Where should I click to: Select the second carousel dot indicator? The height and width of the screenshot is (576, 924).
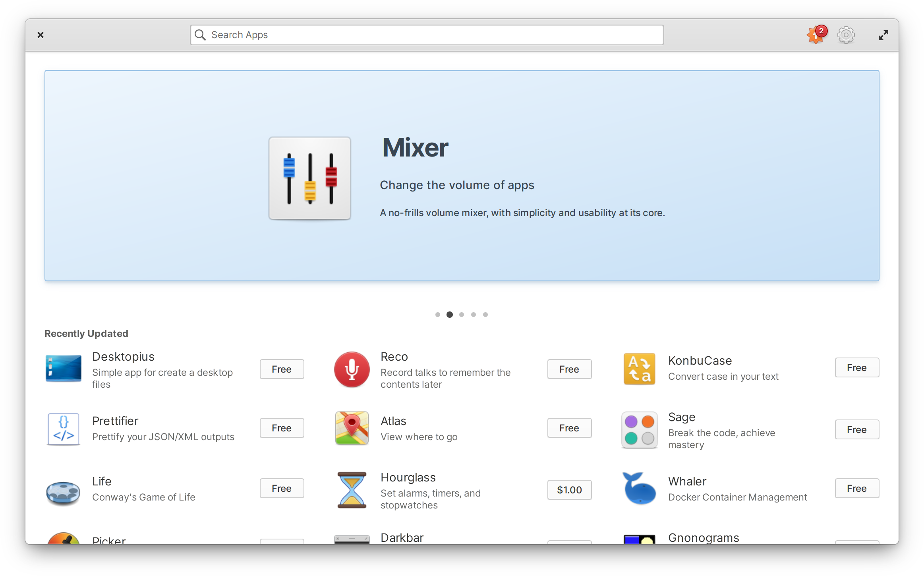448,314
